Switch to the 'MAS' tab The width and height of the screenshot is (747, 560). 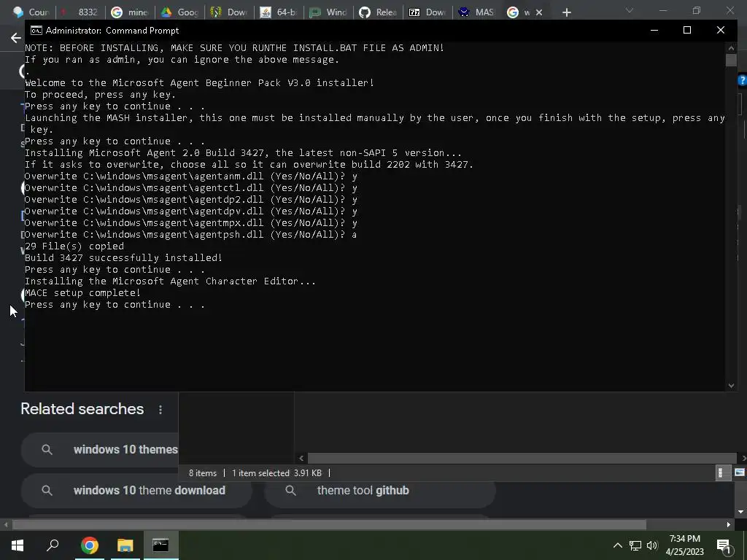click(477, 12)
